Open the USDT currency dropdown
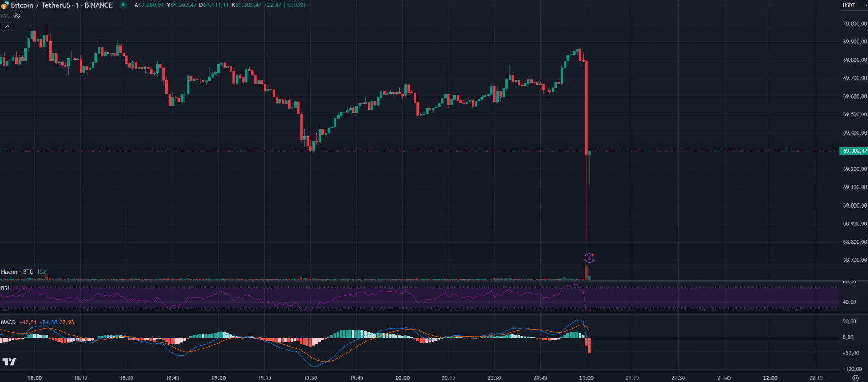This screenshot has height=382, width=868. pyautogui.click(x=853, y=5)
